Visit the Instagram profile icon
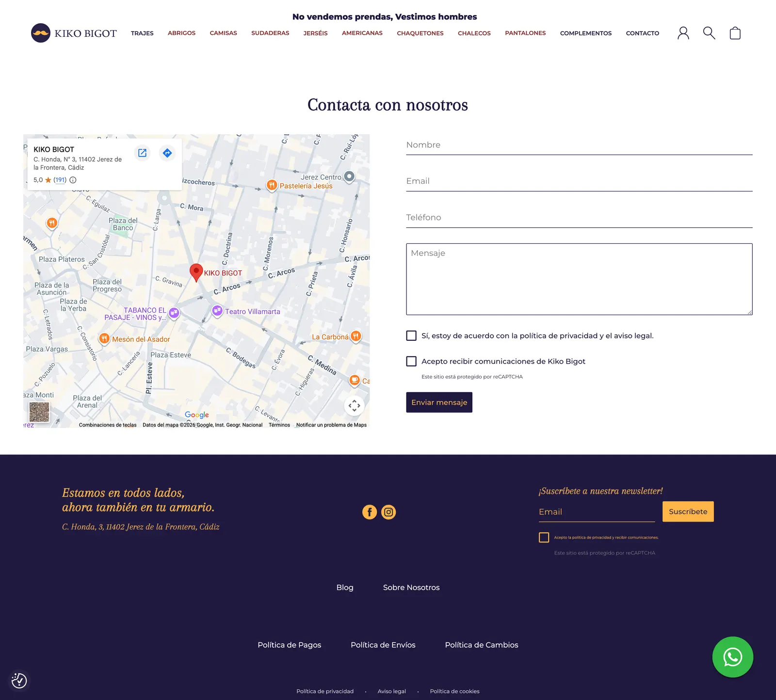Image resolution: width=776 pixels, height=700 pixels. click(x=388, y=512)
